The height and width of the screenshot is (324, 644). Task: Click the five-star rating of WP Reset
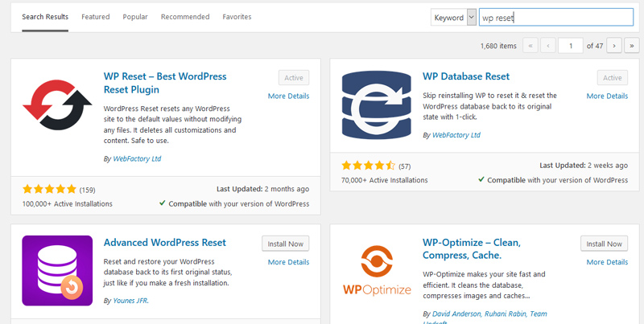click(x=49, y=189)
